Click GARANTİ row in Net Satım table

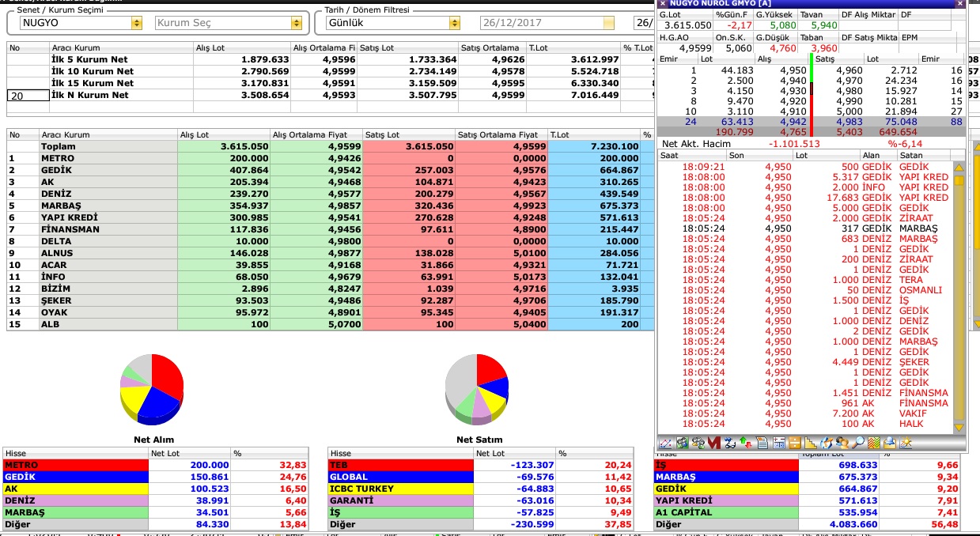pos(480,501)
